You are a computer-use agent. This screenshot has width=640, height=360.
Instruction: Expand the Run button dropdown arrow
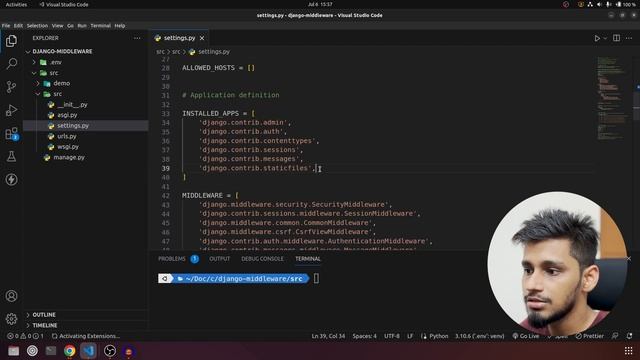[x=605, y=38]
